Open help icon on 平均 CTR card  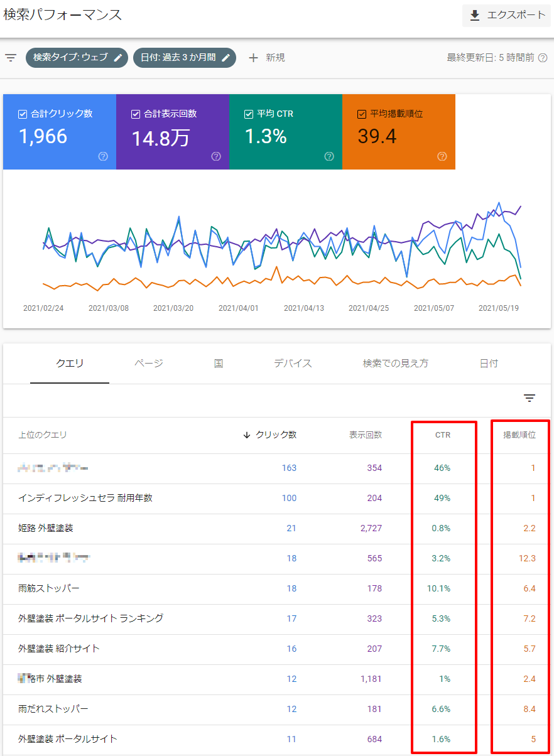329,156
